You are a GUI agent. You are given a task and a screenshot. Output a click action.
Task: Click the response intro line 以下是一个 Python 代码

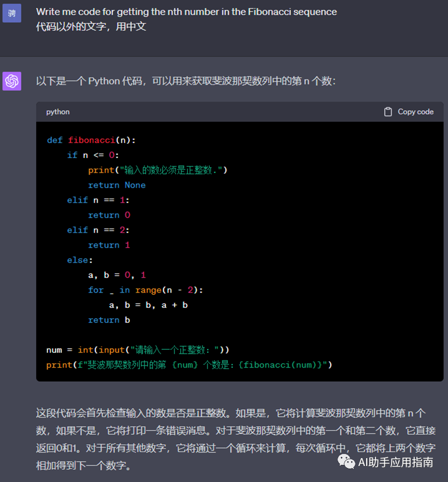coord(186,81)
